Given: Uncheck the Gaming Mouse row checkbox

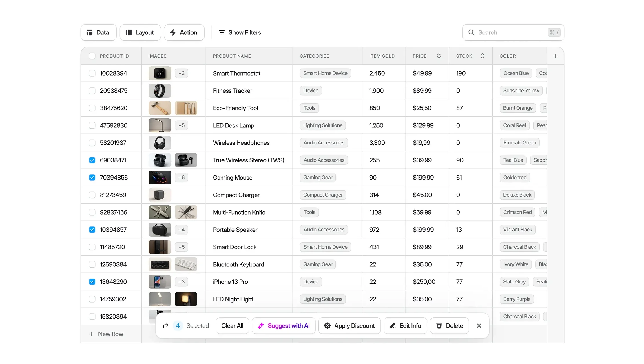Looking at the screenshot, I should [92, 177].
